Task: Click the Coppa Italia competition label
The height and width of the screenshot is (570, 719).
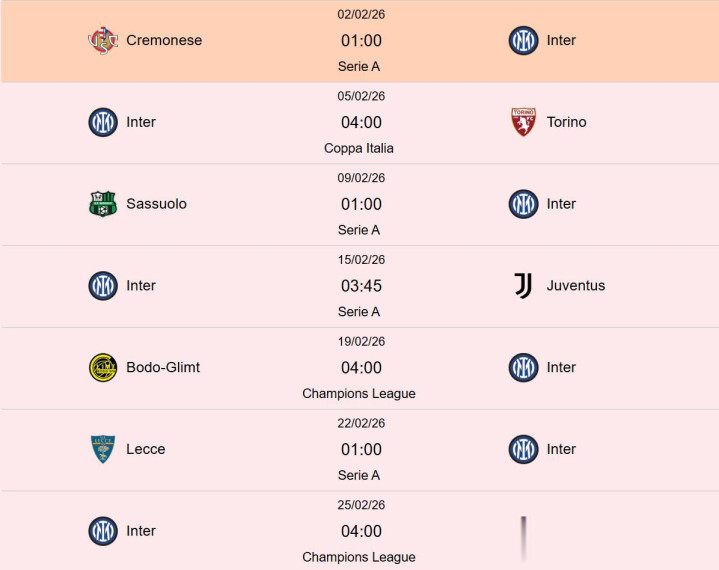Action: tap(359, 148)
